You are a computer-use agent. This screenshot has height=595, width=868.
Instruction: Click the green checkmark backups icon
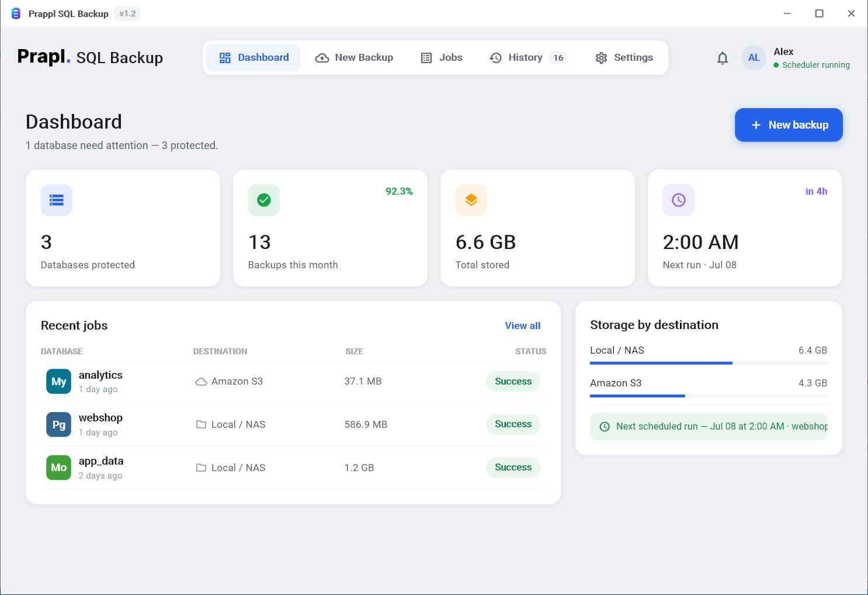(x=264, y=200)
